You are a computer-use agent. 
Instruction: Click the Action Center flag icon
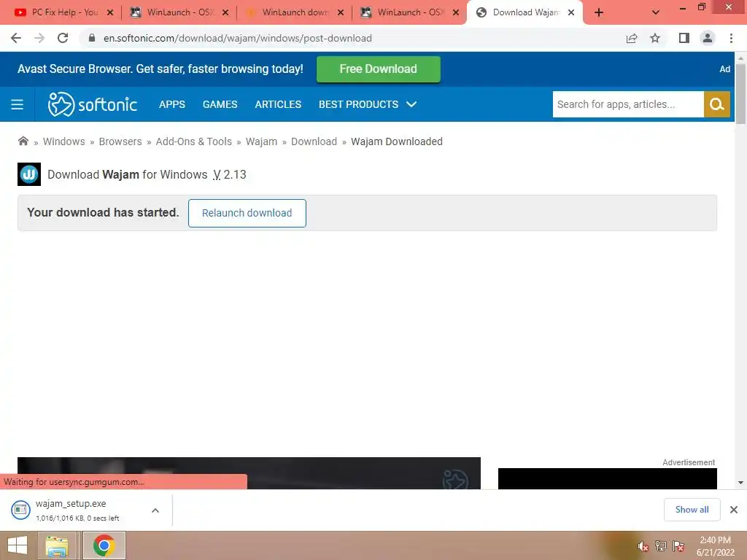click(678, 546)
